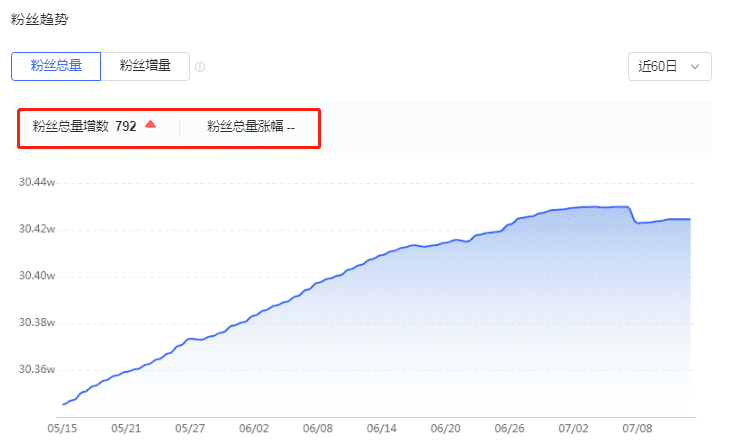733x444 pixels.
Task: Click the 粉丝总量涨幅 statistic
Action: (x=251, y=126)
